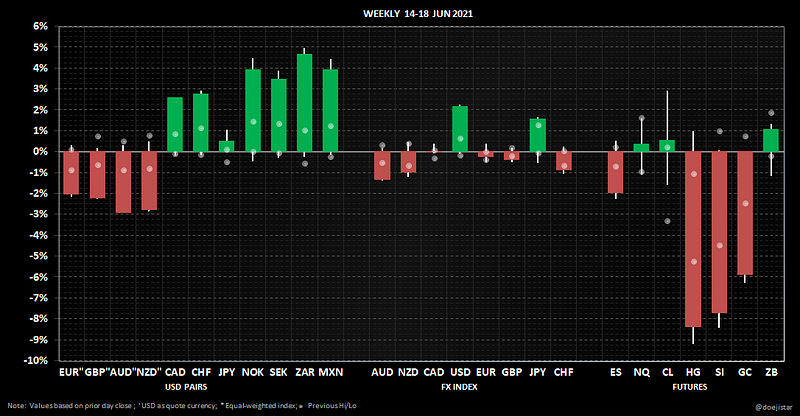The image size is (800, 417).
Task: Select the red GC gold futures bar
Action: point(744,212)
